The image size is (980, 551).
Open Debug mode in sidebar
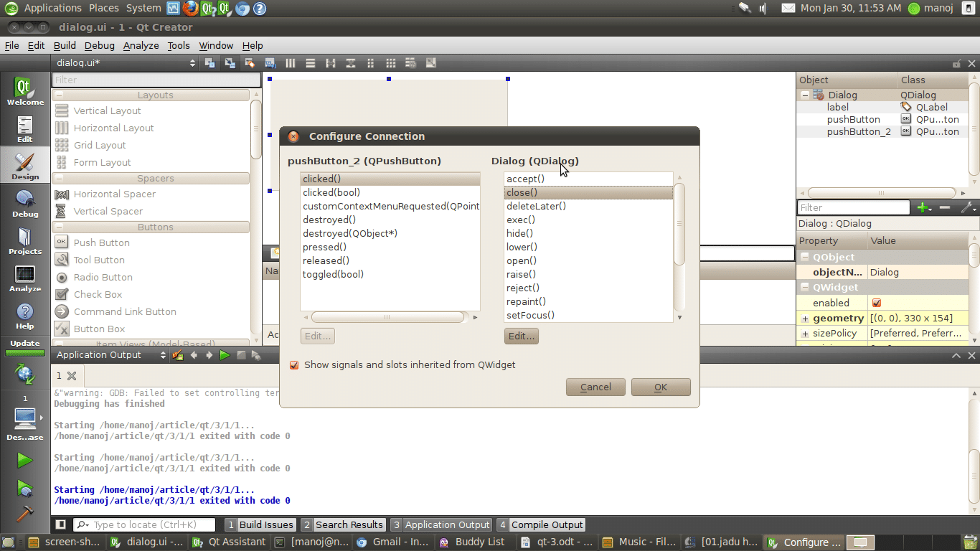pyautogui.click(x=25, y=204)
